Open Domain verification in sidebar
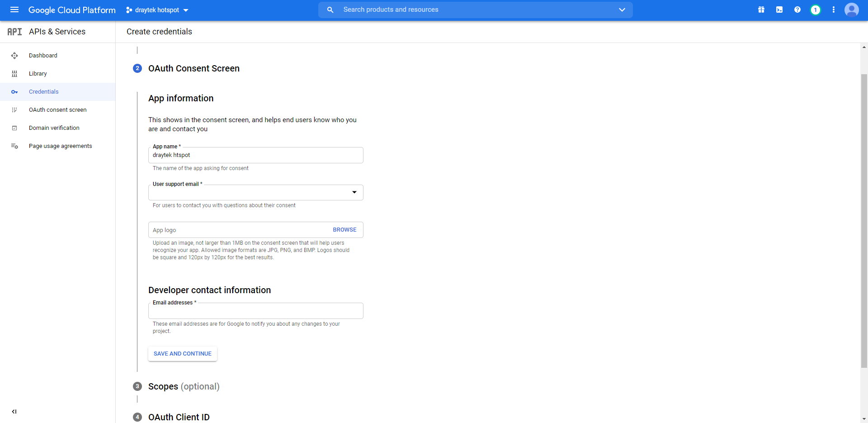Viewport: 868px width, 423px height. [54, 128]
